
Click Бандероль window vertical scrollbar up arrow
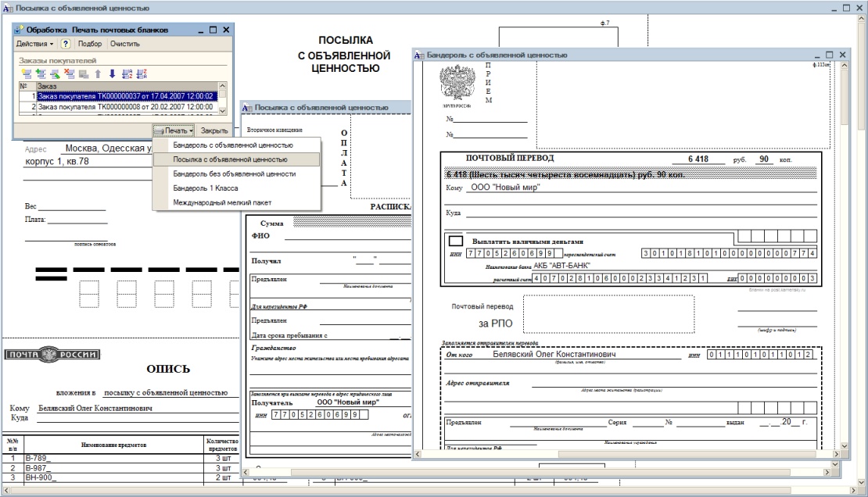pyautogui.click(x=845, y=65)
